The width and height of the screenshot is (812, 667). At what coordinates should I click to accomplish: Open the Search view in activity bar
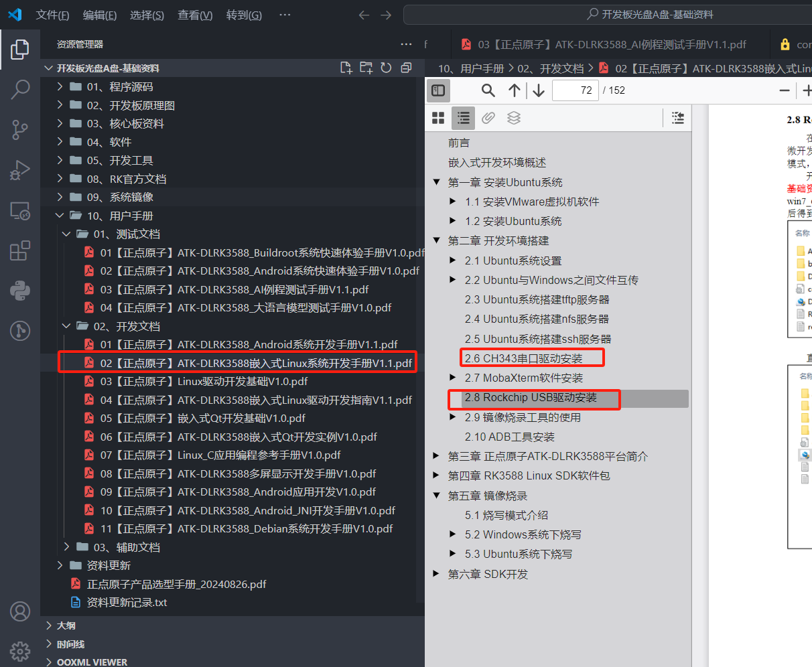pos(20,89)
